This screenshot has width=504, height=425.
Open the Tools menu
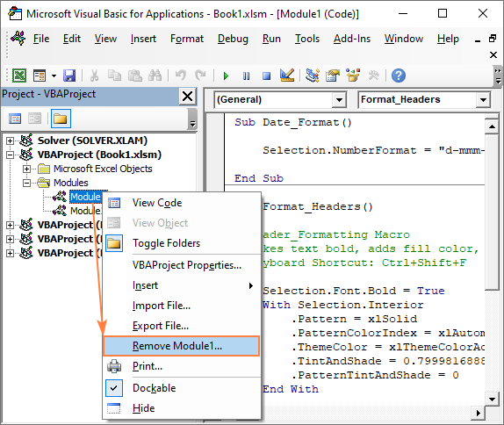click(x=307, y=39)
